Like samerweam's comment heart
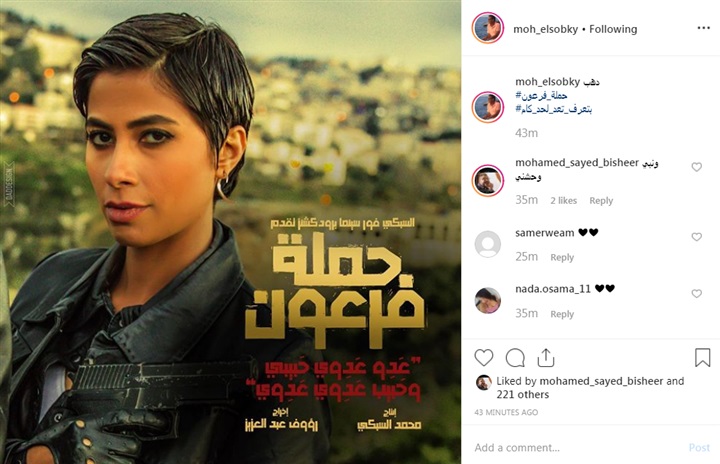This screenshot has height=464, width=720. pyautogui.click(x=697, y=237)
